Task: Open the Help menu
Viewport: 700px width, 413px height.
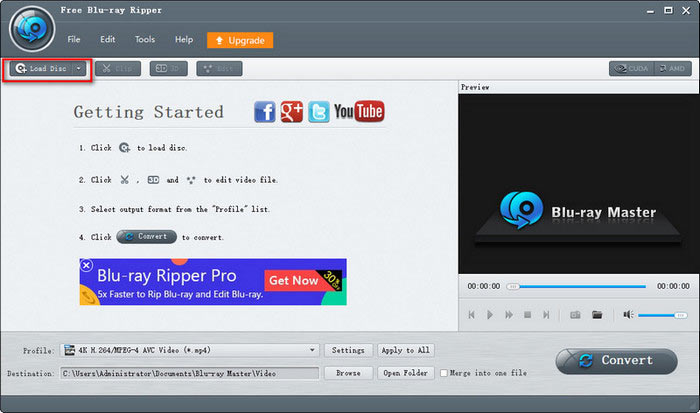Action: (184, 40)
